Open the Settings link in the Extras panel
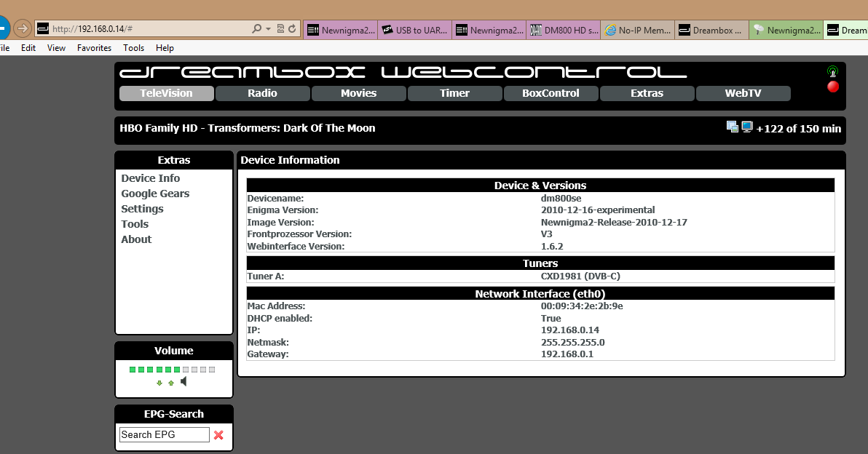Viewport: 868px width, 454px height. click(x=142, y=209)
